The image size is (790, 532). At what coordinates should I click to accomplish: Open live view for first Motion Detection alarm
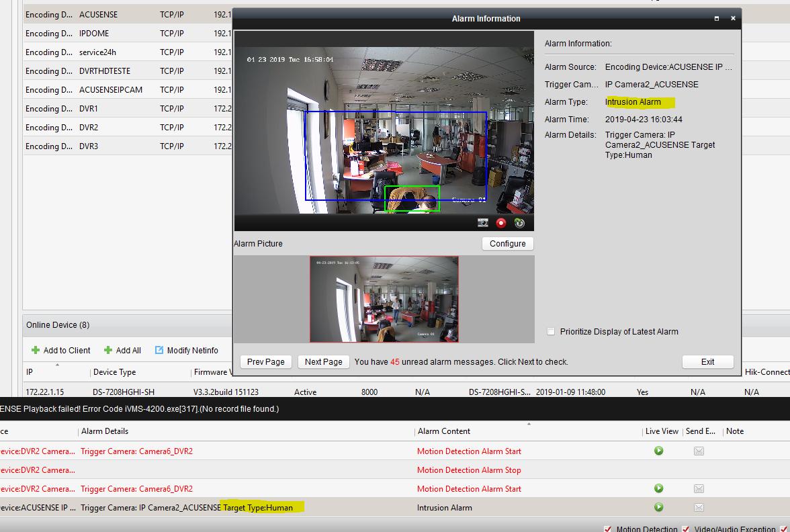click(x=658, y=451)
